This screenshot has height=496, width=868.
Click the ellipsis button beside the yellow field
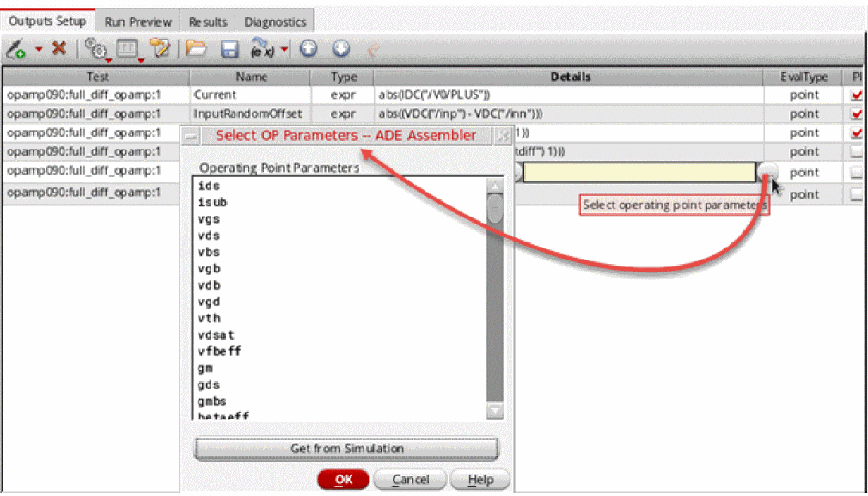click(767, 173)
